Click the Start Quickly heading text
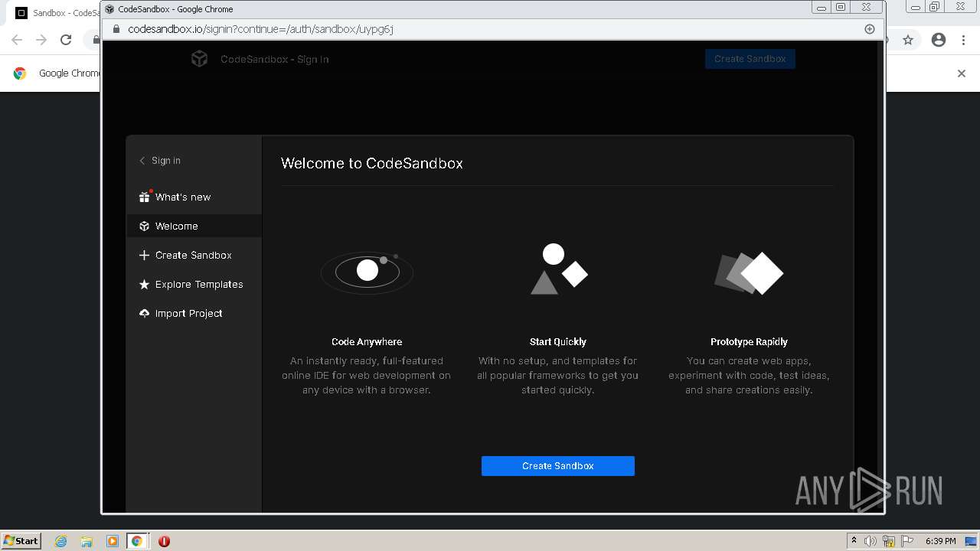The height and width of the screenshot is (551, 980). coord(558,342)
